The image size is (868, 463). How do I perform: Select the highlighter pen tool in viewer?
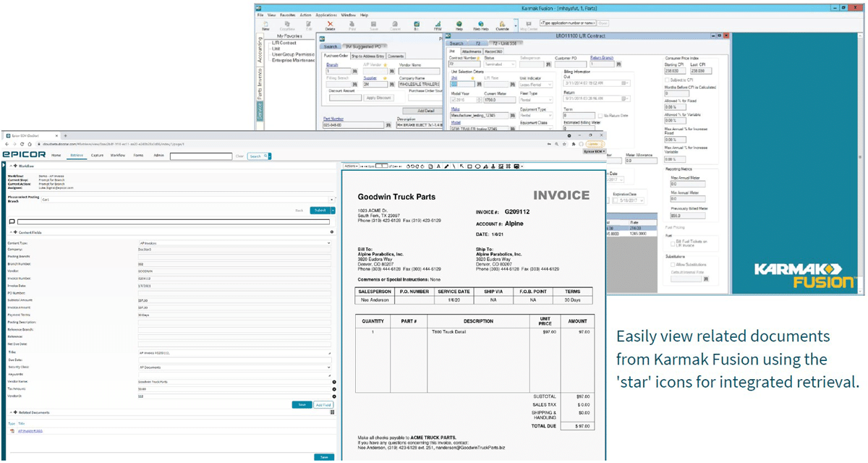point(446,166)
